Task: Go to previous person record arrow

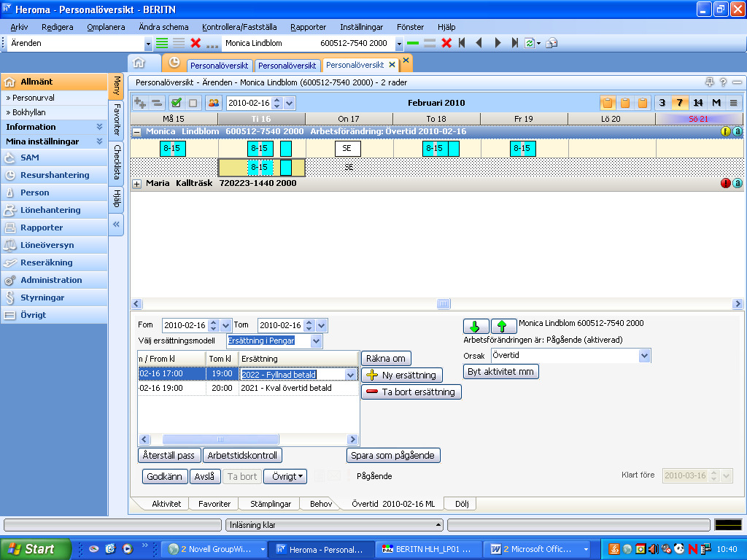Action: click(479, 43)
